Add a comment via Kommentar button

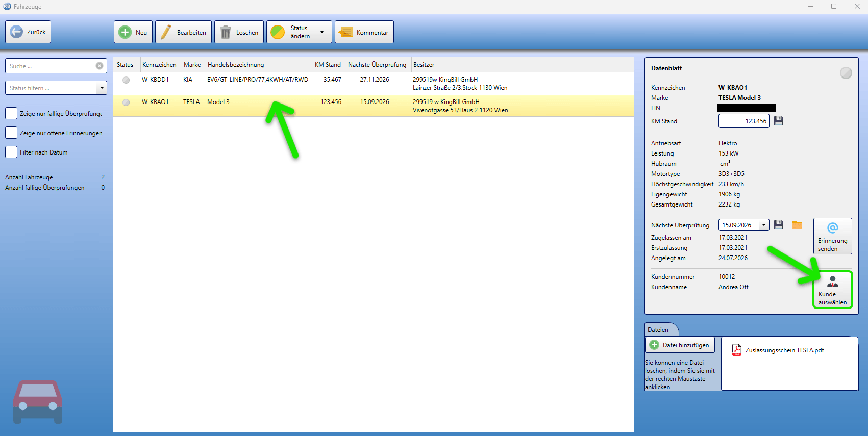tap(364, 32)
